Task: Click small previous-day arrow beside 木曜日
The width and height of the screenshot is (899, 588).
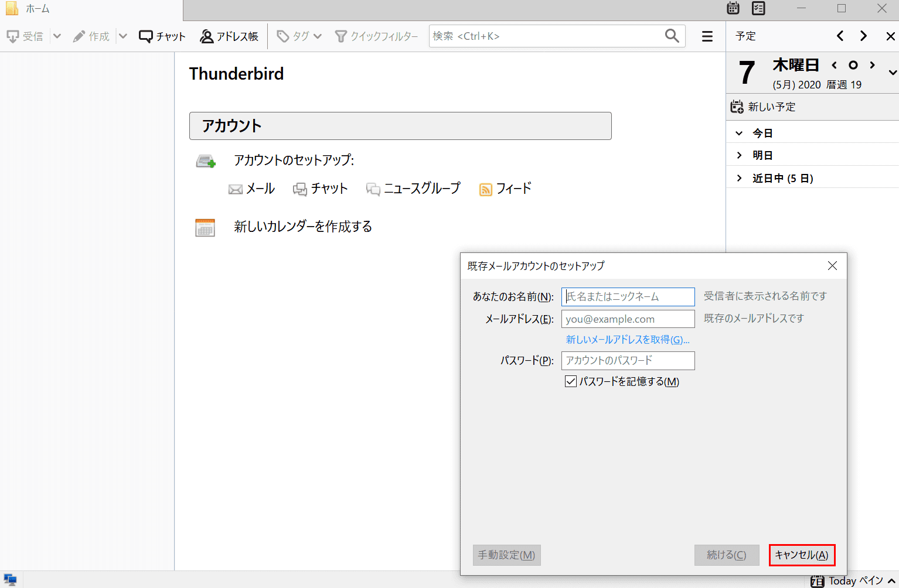Action: (x=835, y=65)
